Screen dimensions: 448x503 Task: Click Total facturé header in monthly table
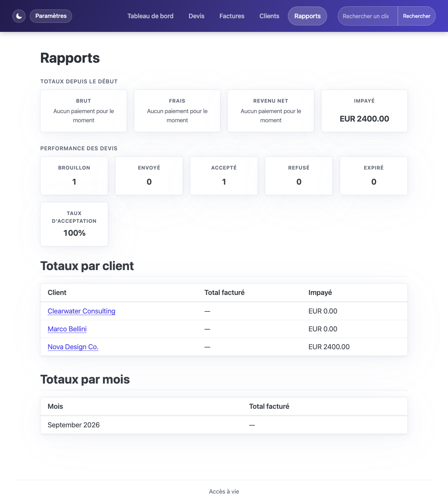[269, 406]
